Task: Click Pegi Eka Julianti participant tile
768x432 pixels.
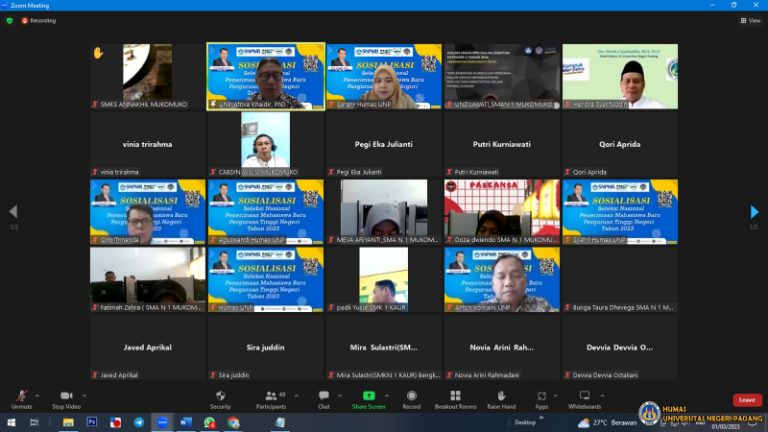Action: point(384,144)
